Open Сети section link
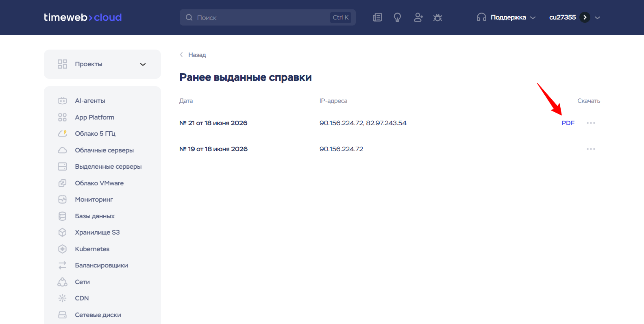This screenshot has width=644, height=324. point(82,282)
